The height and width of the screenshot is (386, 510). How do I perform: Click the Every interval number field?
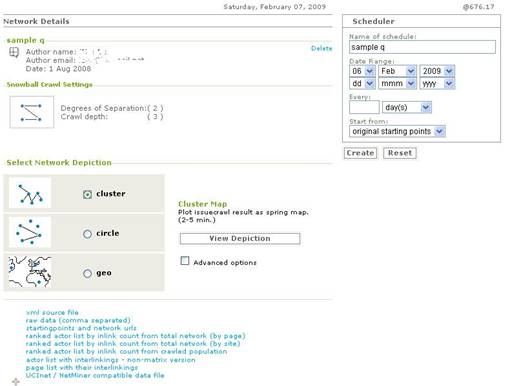364,107
